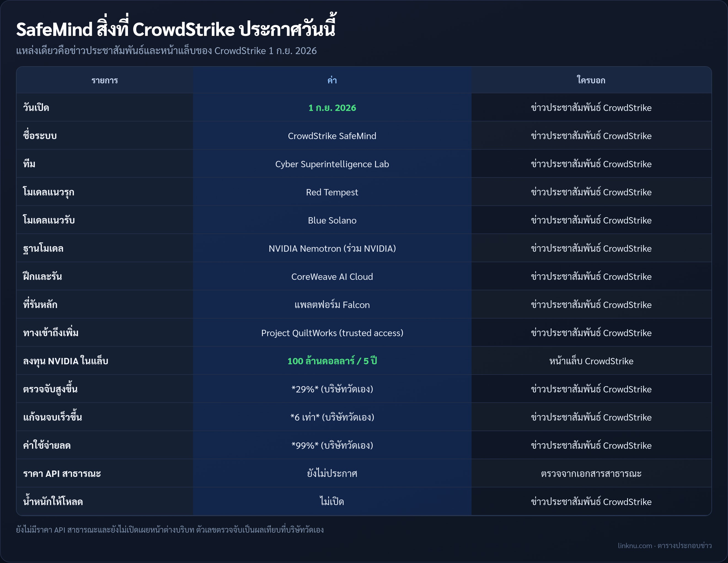Select the 'ค่า' column header
728x563 pixels.
point(332,80)
